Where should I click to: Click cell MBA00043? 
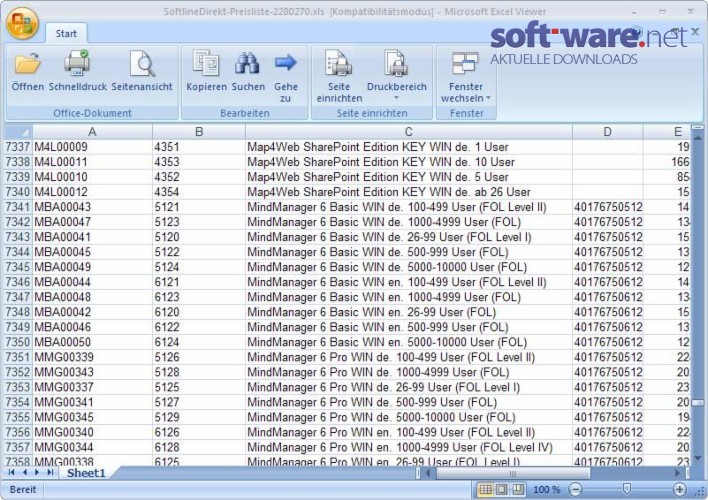(92, 207)
